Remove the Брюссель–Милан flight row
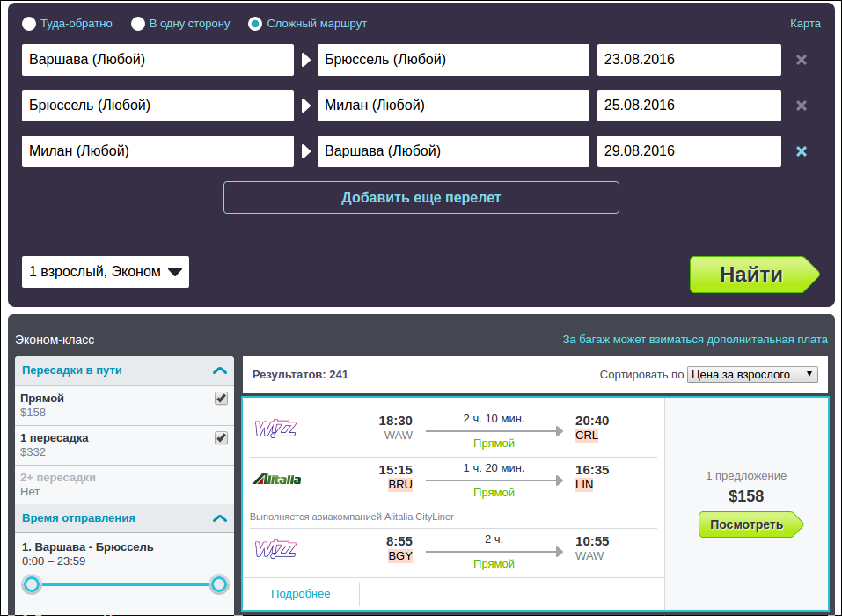 tap(802, 106)
